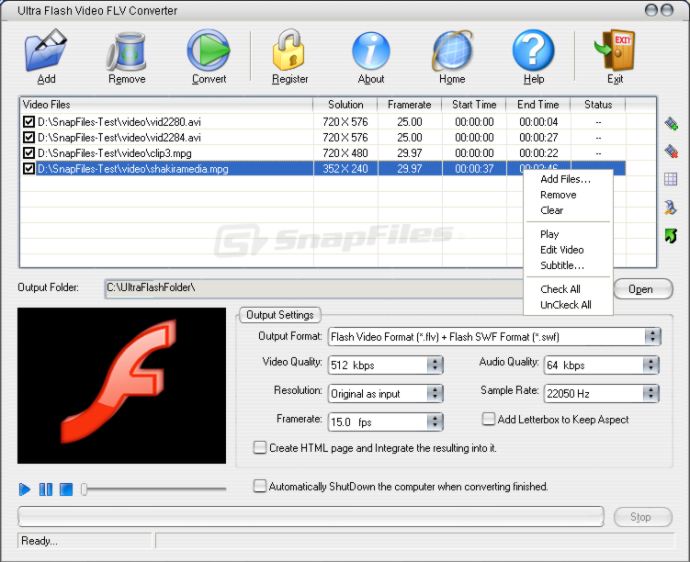Enable Create HTML page checkbox
This screenshot has width=690, height=562.
click(260, 448)
